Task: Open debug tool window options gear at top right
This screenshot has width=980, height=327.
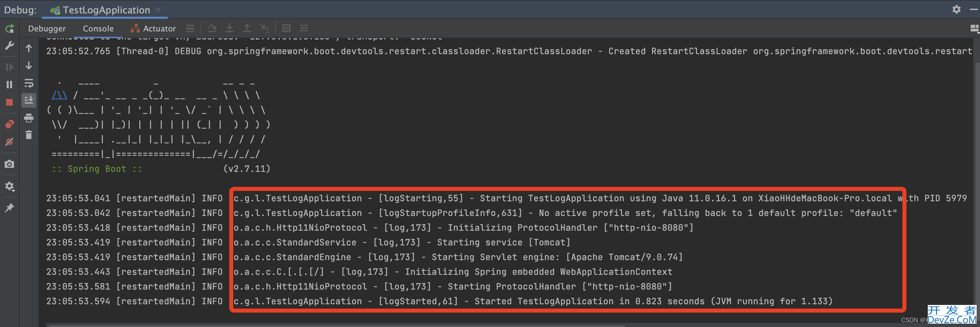Action: 957,9
